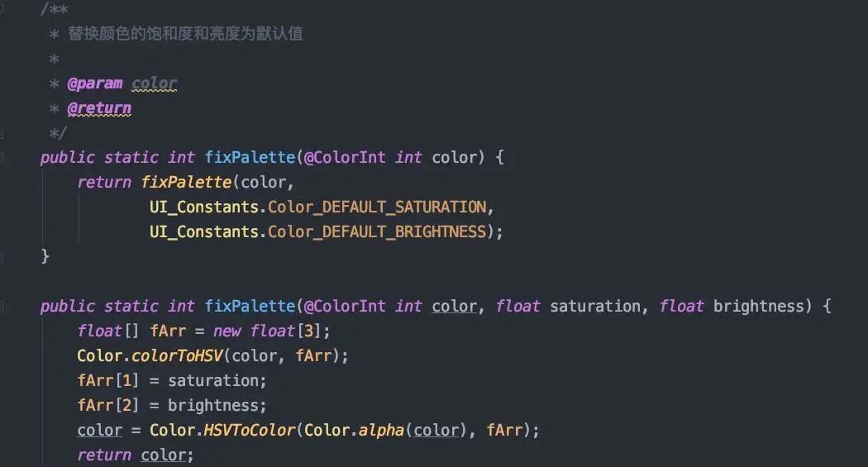868x467 pixels.
Task: Click the Chinese comment description line
Action: [x=185, y=34]
